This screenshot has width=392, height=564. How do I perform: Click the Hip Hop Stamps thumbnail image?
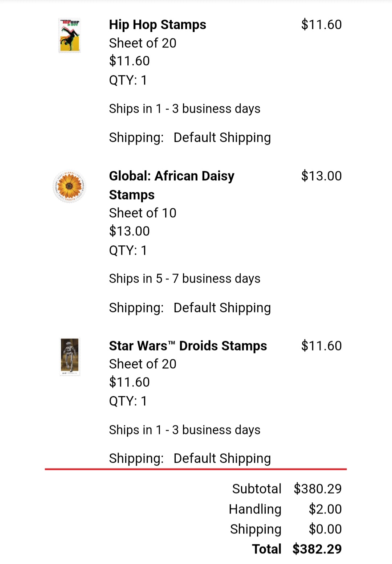click(x=69, y=36)
